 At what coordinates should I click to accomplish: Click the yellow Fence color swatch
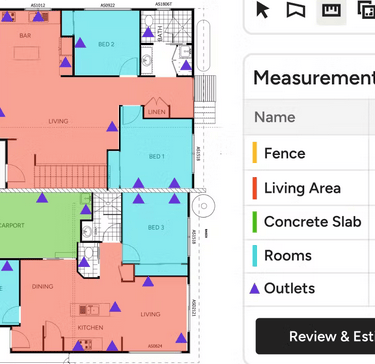pyautogui.click(x=255, y=153)
